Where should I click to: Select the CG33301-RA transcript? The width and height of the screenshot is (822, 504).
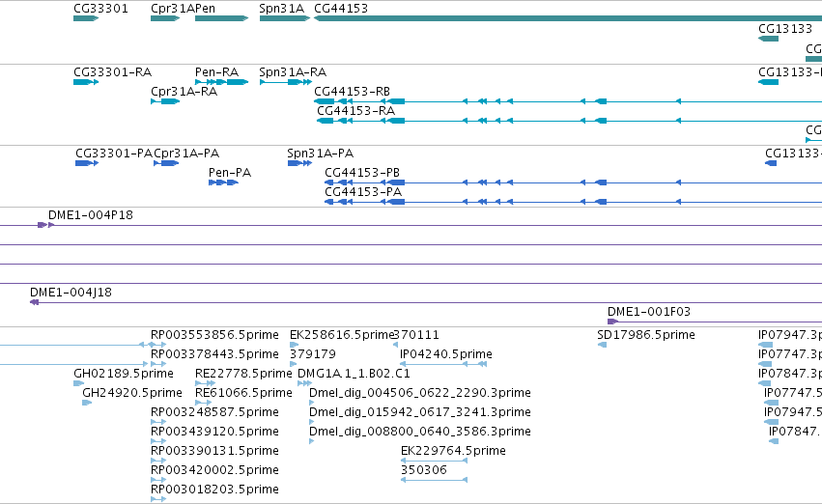coord(86,82)
